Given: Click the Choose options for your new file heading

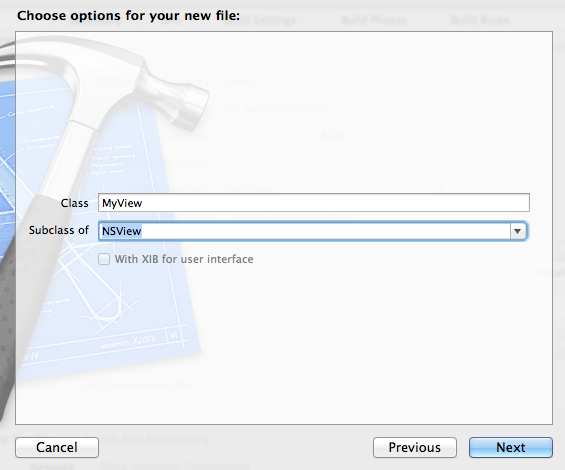Looking at the screenshot, I should point(128,16).
